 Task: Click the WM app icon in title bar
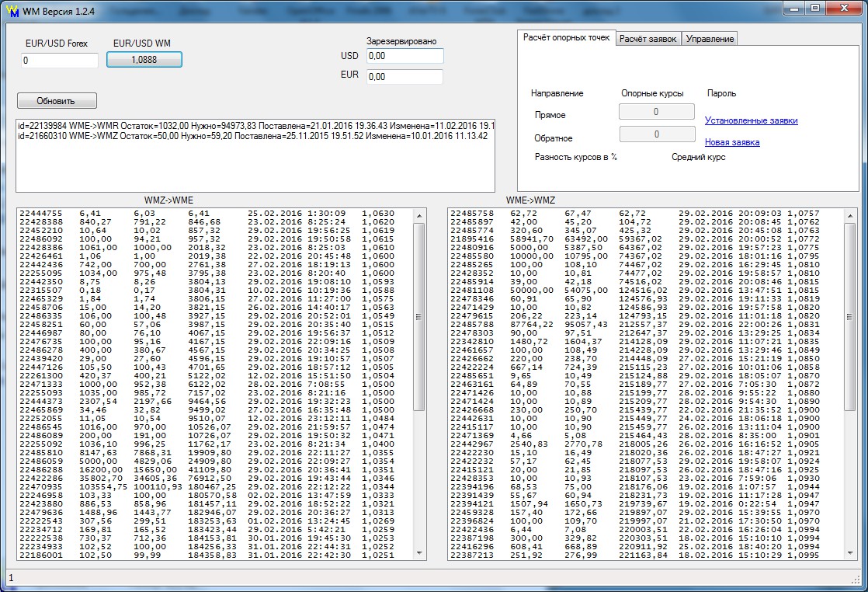[x=12, y=11]
